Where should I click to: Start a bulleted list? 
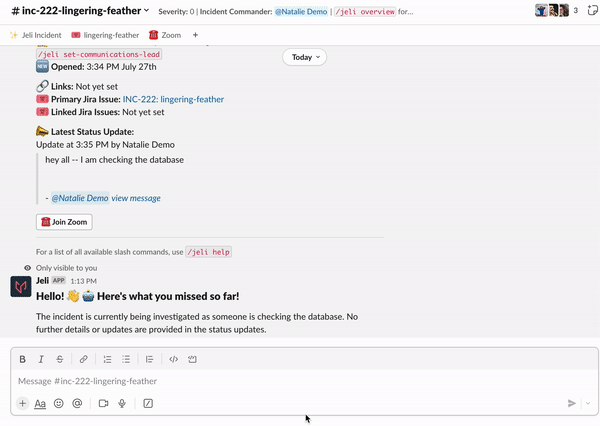pyautogui.click(x=126, y=359)
